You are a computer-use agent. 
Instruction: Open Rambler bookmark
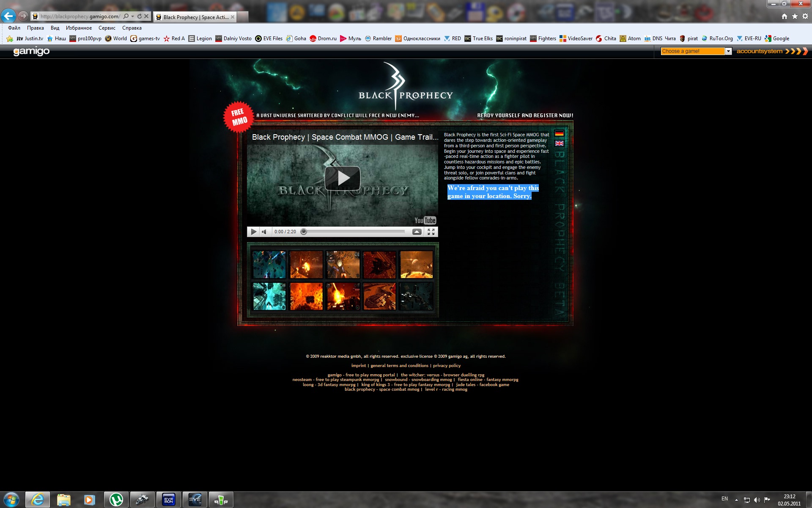pos(378,39)
